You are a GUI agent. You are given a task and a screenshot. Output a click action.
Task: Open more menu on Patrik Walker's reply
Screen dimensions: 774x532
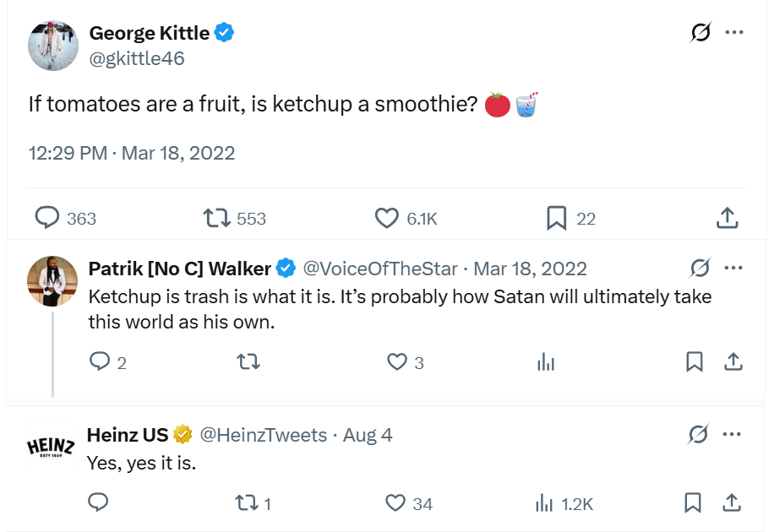(733, 269)
